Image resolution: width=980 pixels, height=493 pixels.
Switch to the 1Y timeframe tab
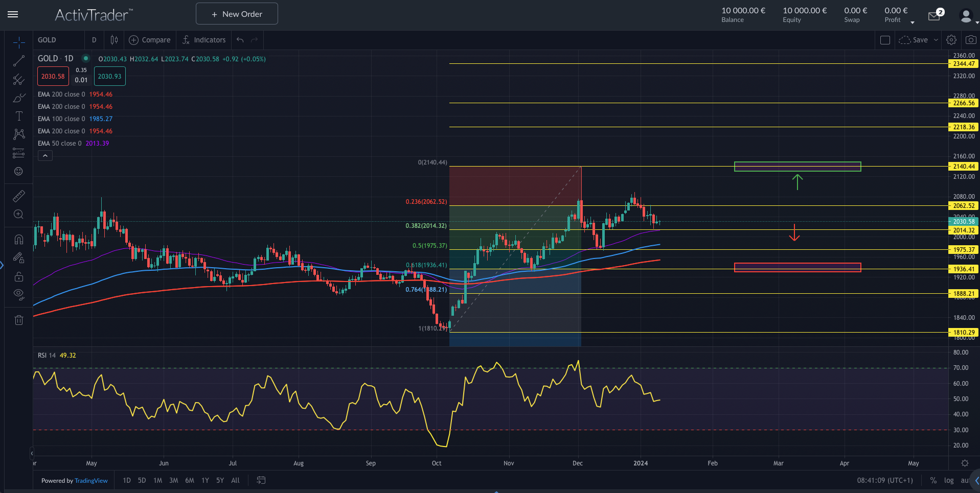click(x=205, y=480)
